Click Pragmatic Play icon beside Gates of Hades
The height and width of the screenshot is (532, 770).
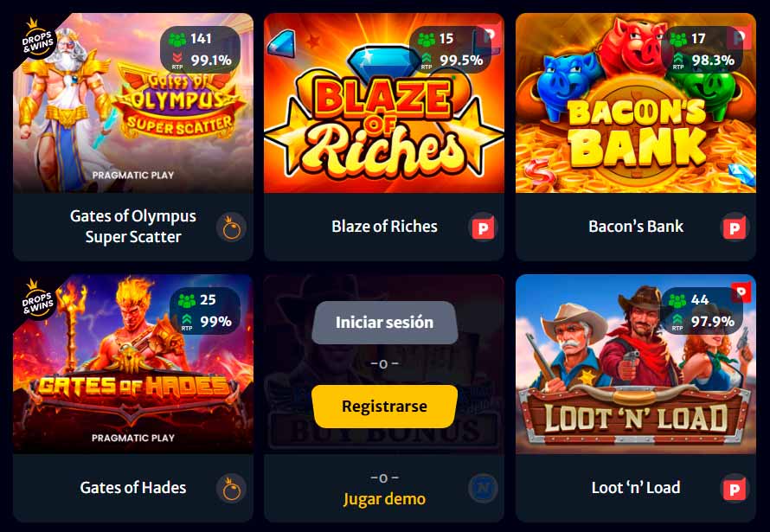tap(231, 489)
